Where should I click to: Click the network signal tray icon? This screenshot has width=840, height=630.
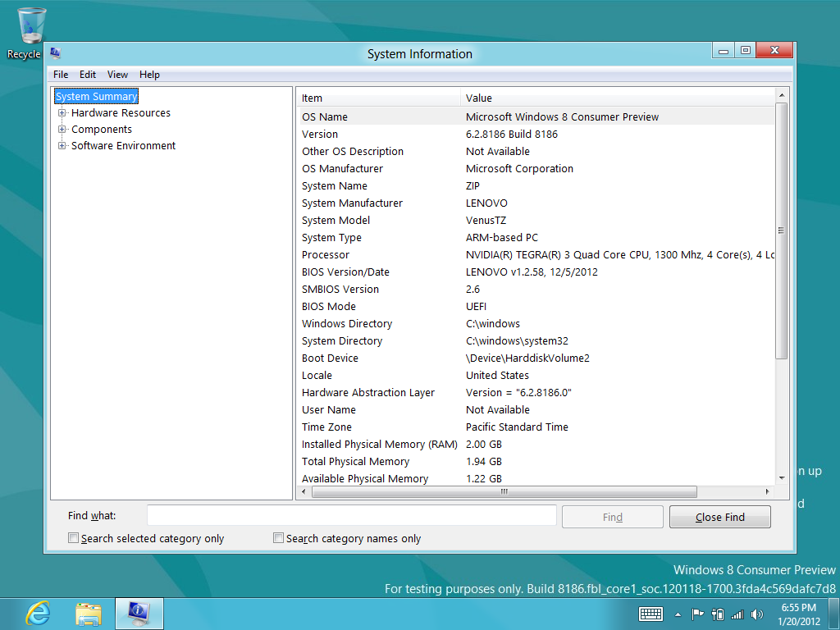click(737, 614)
